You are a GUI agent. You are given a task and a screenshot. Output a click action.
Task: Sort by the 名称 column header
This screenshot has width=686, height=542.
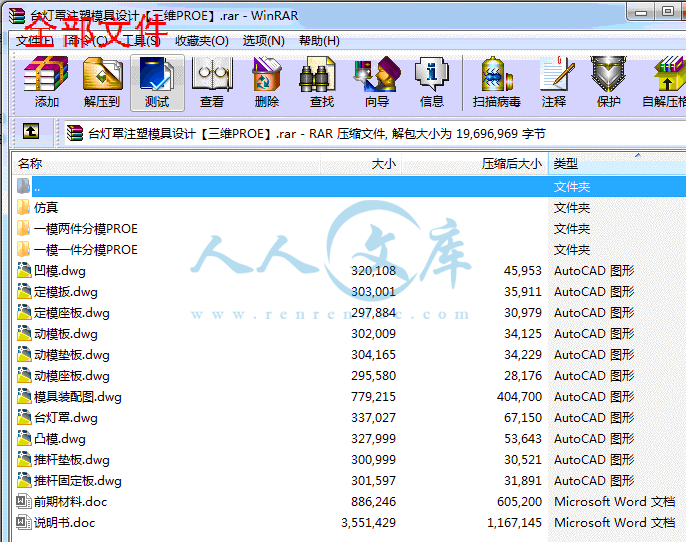pos(166,164)
